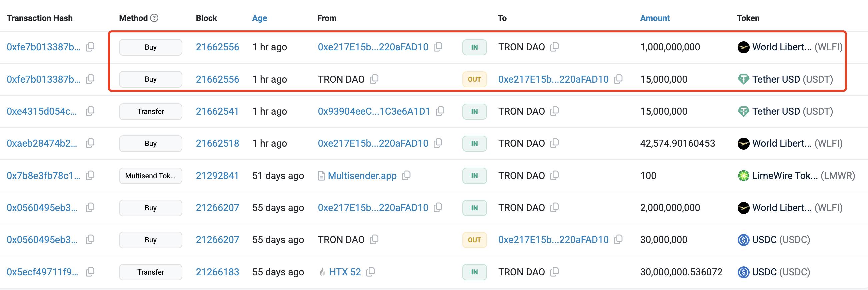Click WLFI logo in the 2,000,000,000 row
The image size is (868, 290).
743,208
